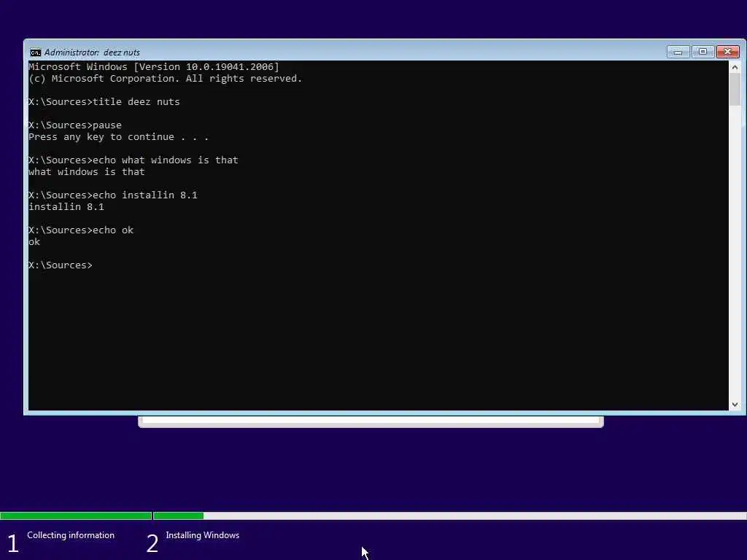Viewport: 747px width, 560px height.
Task: Click the setup dialog edge below console
Action: [371, 421]
